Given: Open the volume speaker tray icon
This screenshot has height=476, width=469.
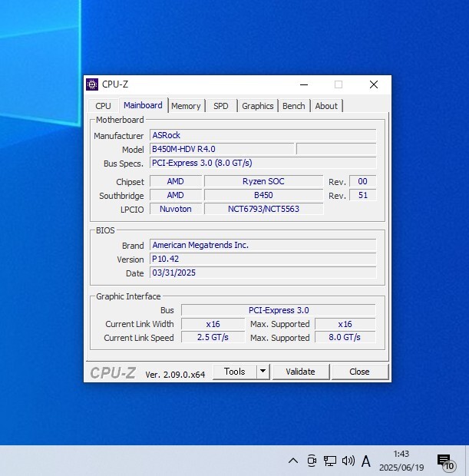Looking at the screenshot, I should (x=348, y=461).
